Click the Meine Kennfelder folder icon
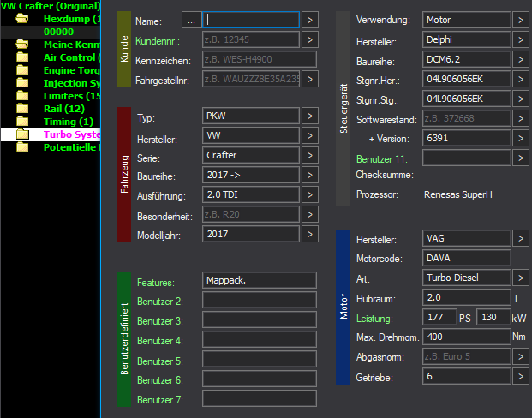 tap(22, 45)
